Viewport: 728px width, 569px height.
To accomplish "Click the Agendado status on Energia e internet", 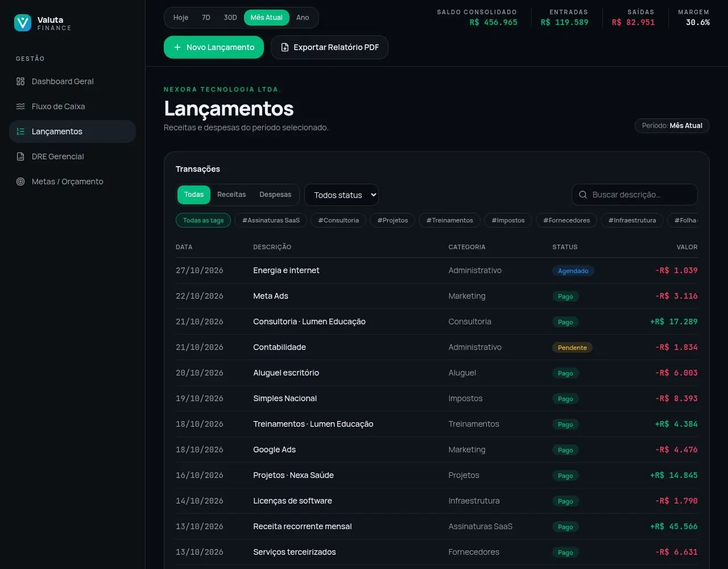I will (573, 271).
